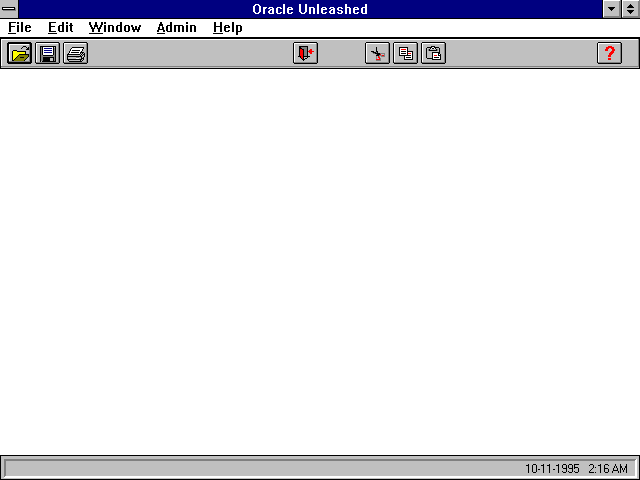This screenshot has width=640, height=480.
Task: Open the window control menu box
Action: click(9, 9)
